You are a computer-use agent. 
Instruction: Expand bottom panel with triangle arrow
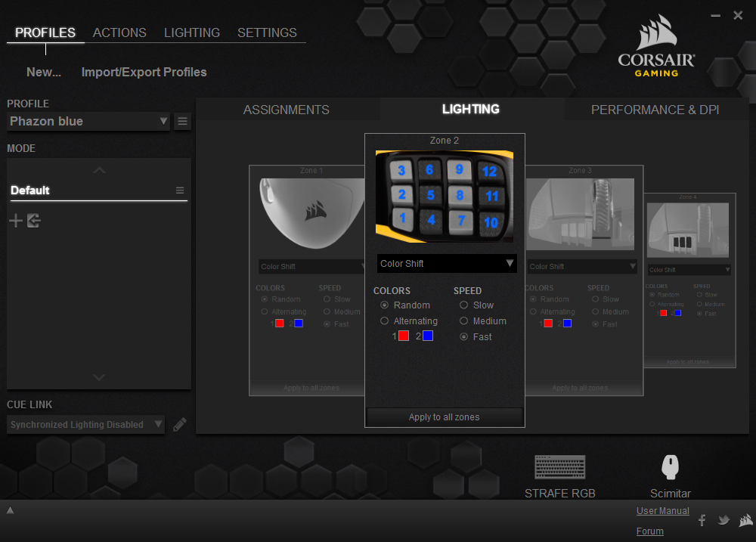point(10,510)
